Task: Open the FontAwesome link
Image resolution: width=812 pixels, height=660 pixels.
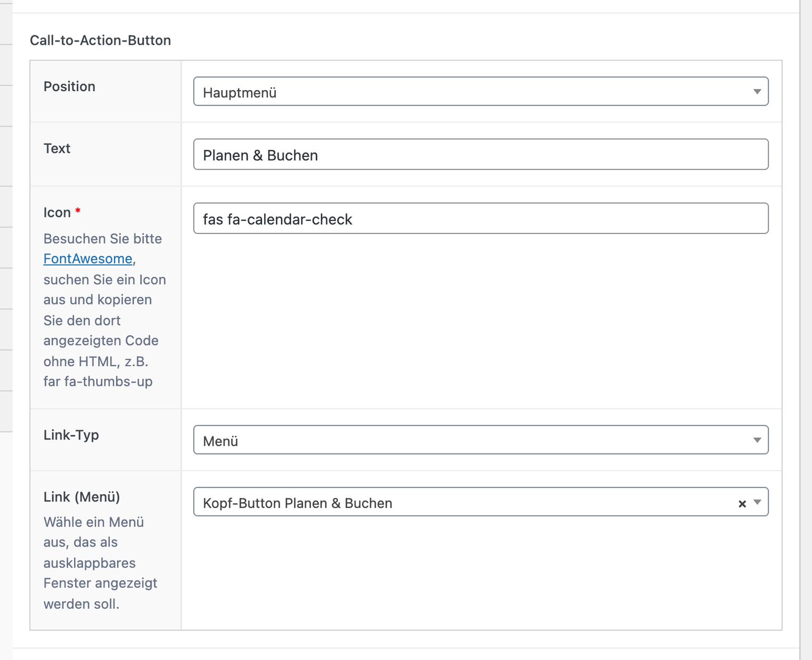Action: click(x=88, y=259)
